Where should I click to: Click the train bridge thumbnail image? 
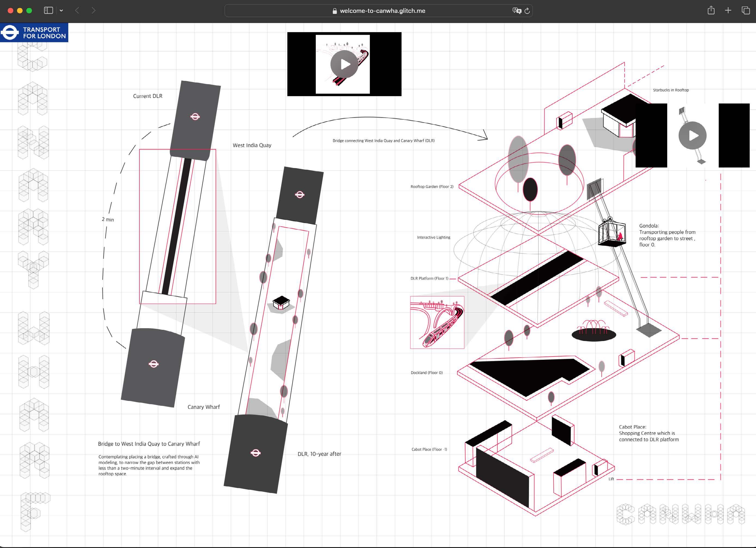(x=437, y=322)
